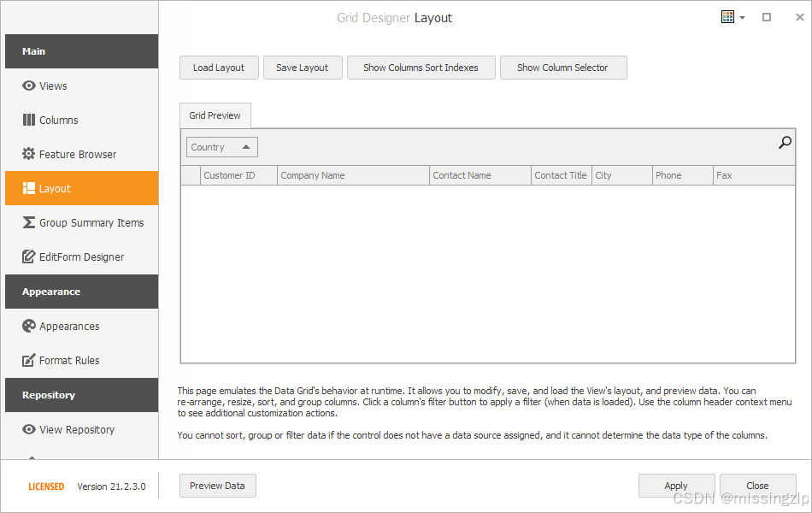This screenshot has width=812, height=513.
Task: Click the Group Summary Items sigma icon
Action: click(x=29, y=222)
